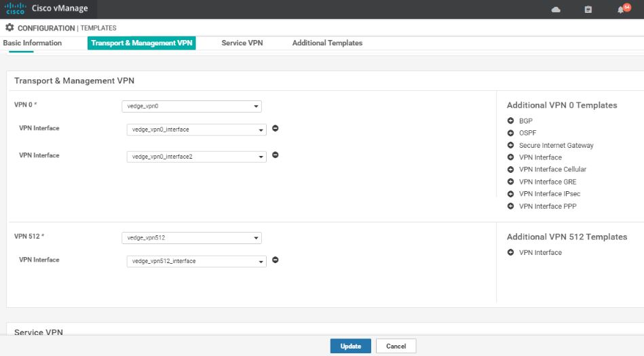The width and height of the screenshot is (644, 356).
Task: Add VPN 512 VPN Interface plus icon
Action: pos(510,252)
